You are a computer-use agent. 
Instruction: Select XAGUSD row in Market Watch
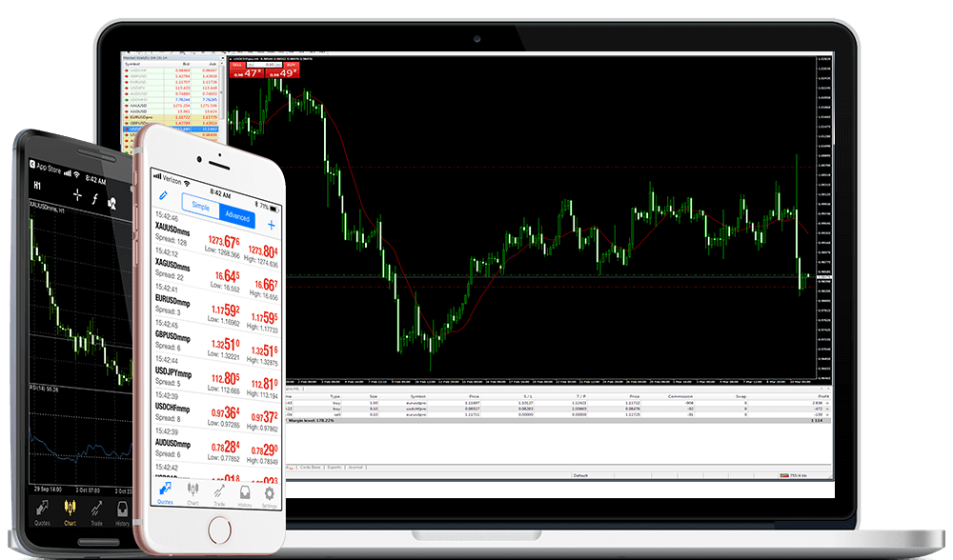pyautogui.click(x=171, y=111)
